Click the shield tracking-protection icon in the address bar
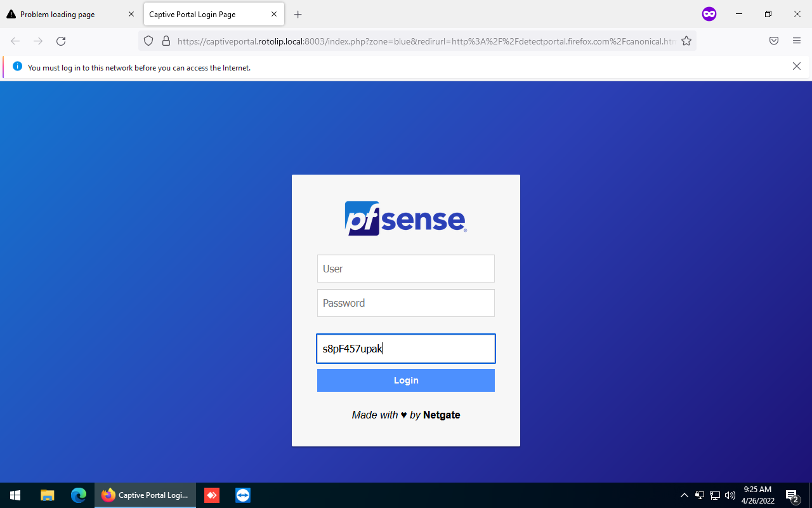This screenshot has height=508, width=812. (148, 41)
